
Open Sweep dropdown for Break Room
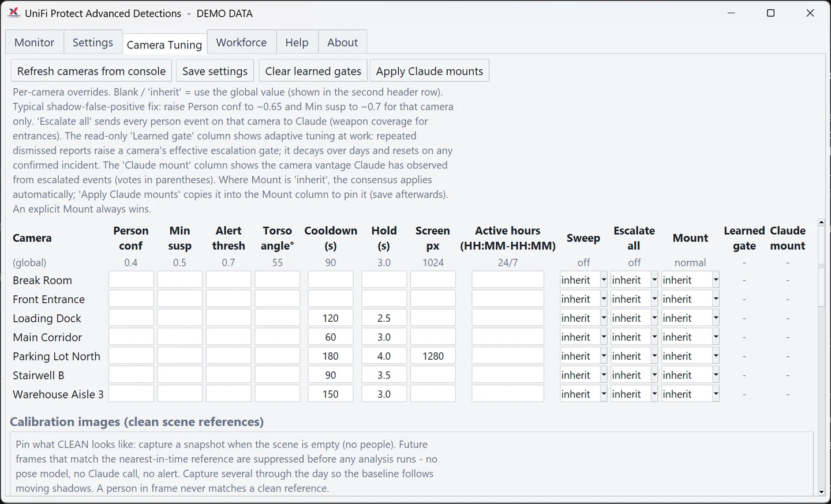tap(583, 280)
